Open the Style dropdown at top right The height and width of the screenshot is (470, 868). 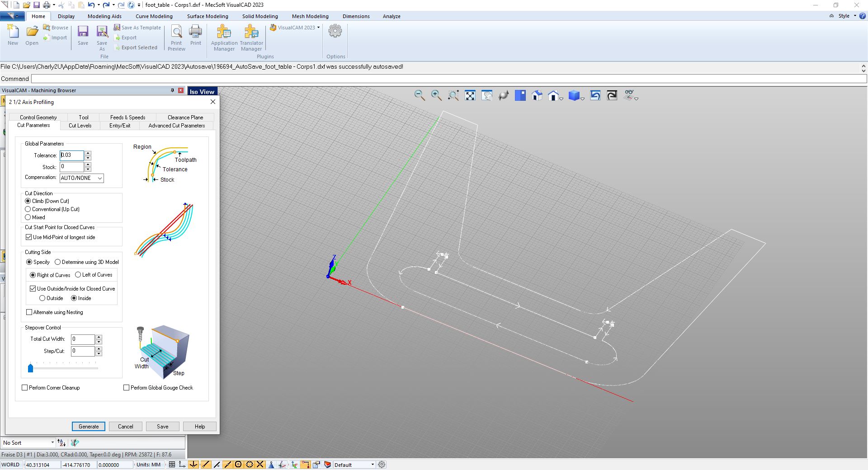coord(847,16)
